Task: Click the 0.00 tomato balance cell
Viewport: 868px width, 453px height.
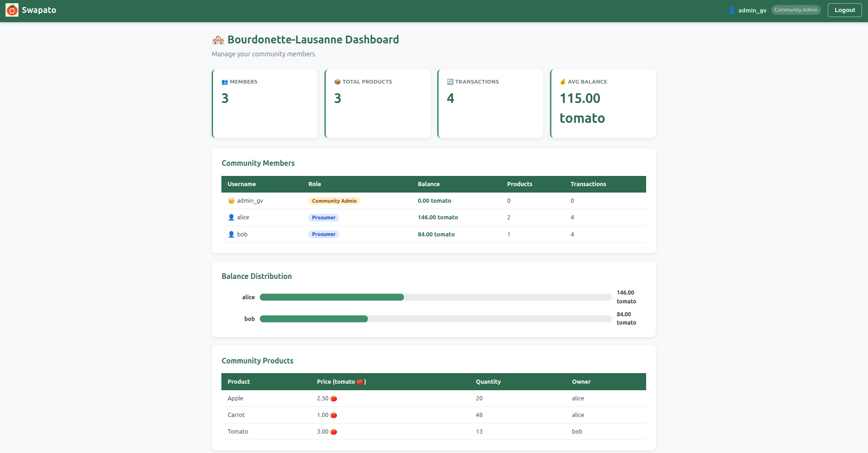Action: click(434, 201)
